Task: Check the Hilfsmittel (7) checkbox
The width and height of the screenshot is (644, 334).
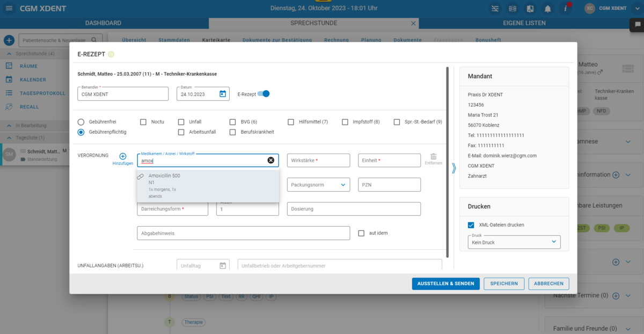Action: point(291,122)
